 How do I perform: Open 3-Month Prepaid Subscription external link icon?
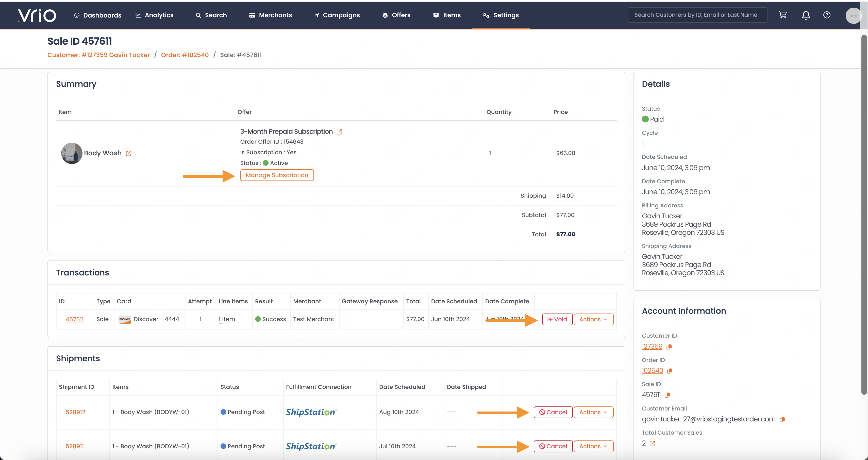(339, 132)
